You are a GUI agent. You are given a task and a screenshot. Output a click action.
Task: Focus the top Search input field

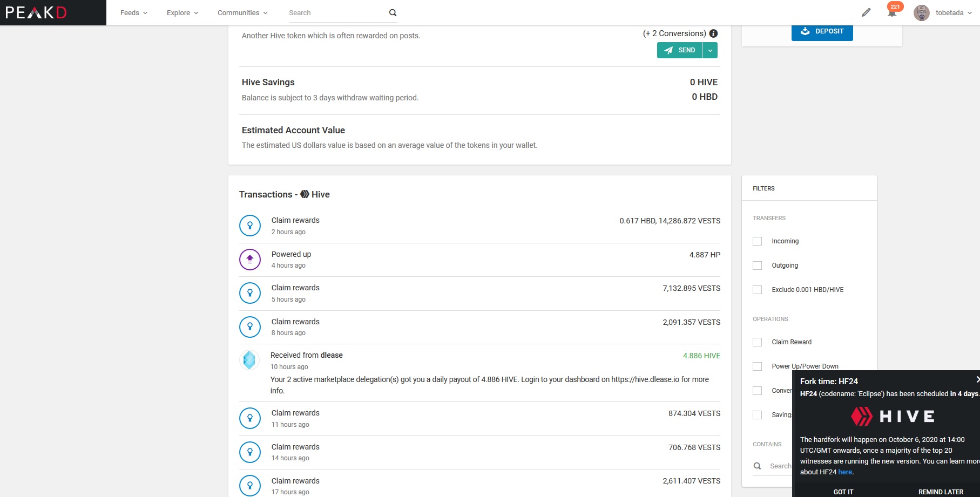click(x=337, y=13)
